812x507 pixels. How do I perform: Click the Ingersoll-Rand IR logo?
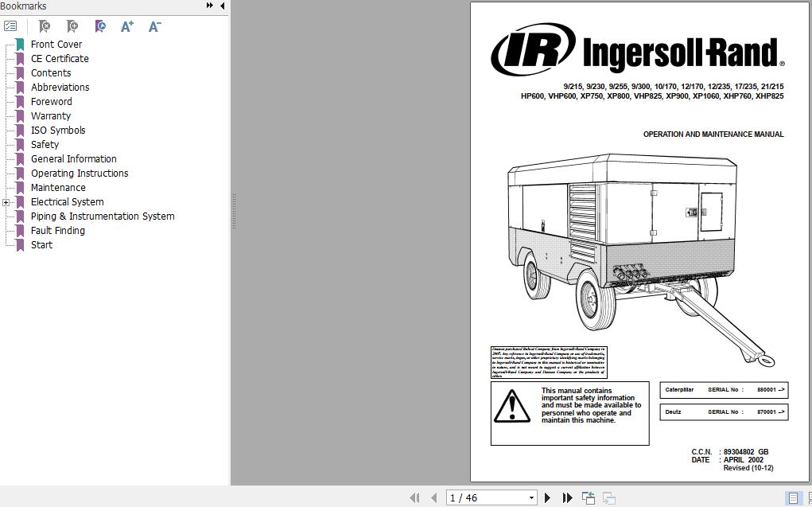pyautogui.click(x=533, y=50)
